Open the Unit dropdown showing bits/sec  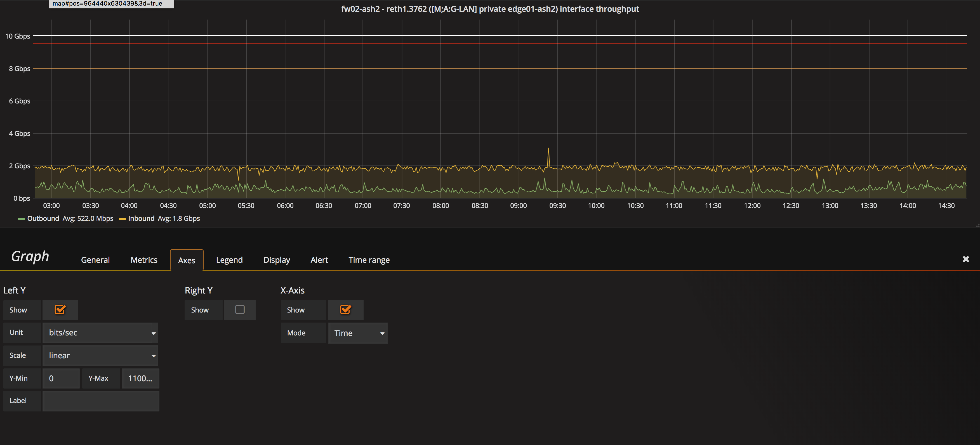click(x=100, y=332)
